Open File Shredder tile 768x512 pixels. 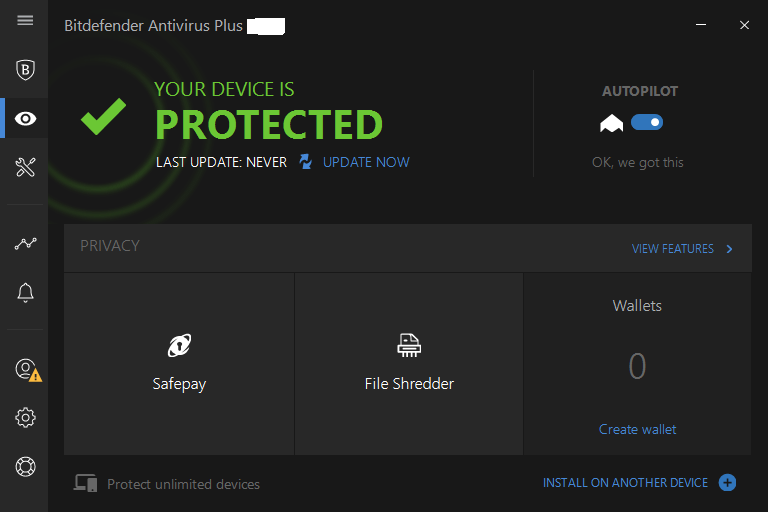409,364
